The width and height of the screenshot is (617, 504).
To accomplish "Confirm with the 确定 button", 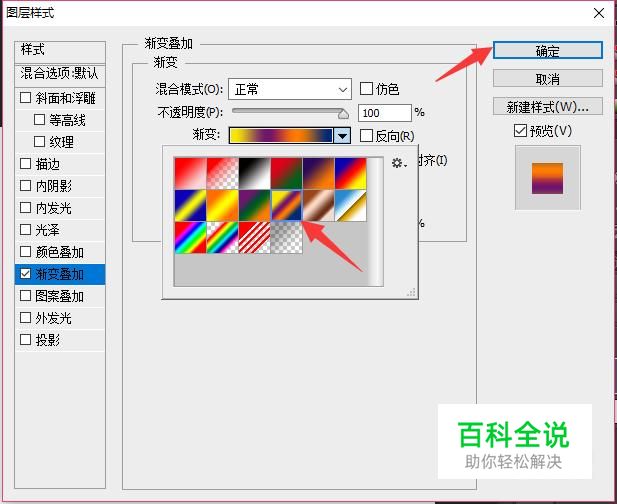I will (x=548, y=51).
